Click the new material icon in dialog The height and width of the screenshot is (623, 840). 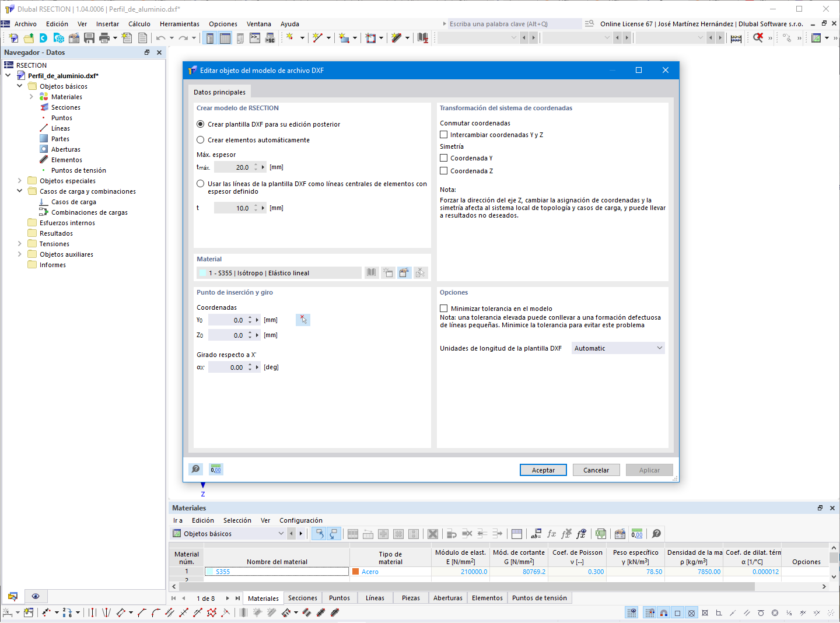coord(388,272)
